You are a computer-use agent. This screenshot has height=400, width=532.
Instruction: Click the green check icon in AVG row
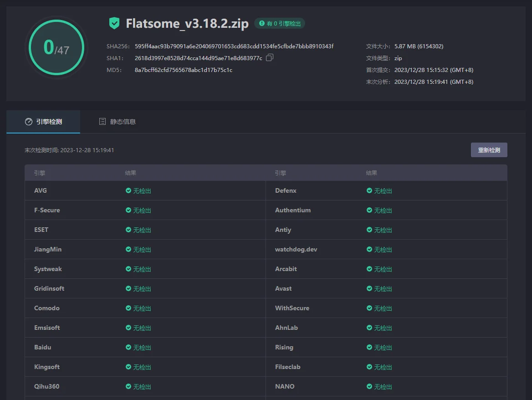128,190
